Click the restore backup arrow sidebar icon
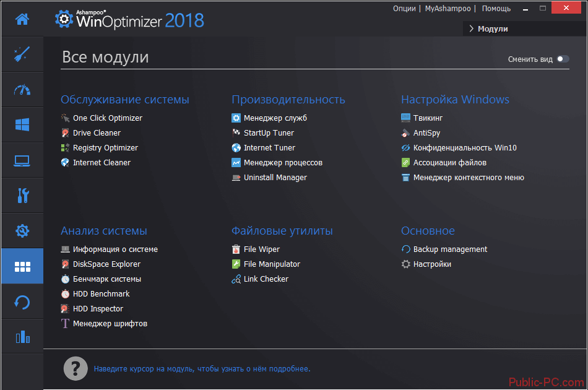Screen dimensions: 588x390 22,302
